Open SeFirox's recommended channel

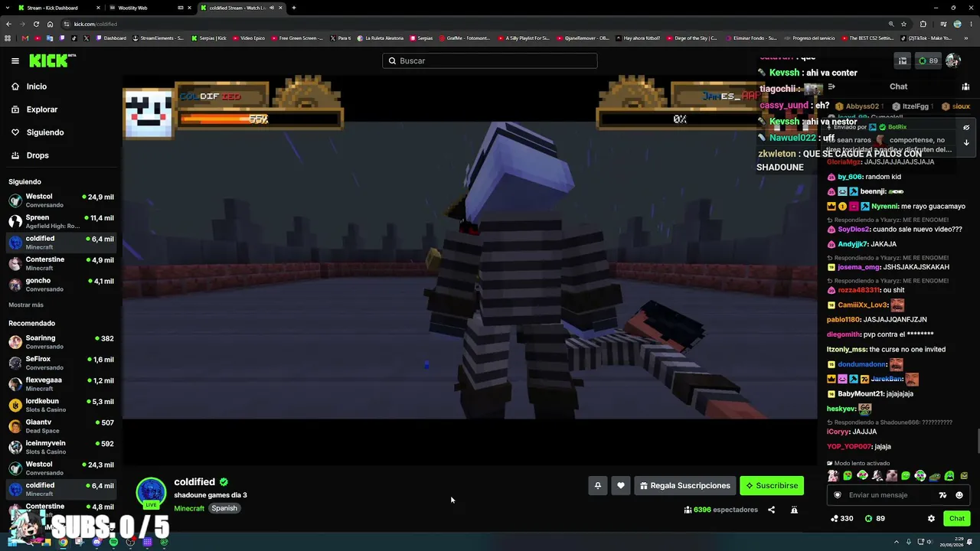61,364
